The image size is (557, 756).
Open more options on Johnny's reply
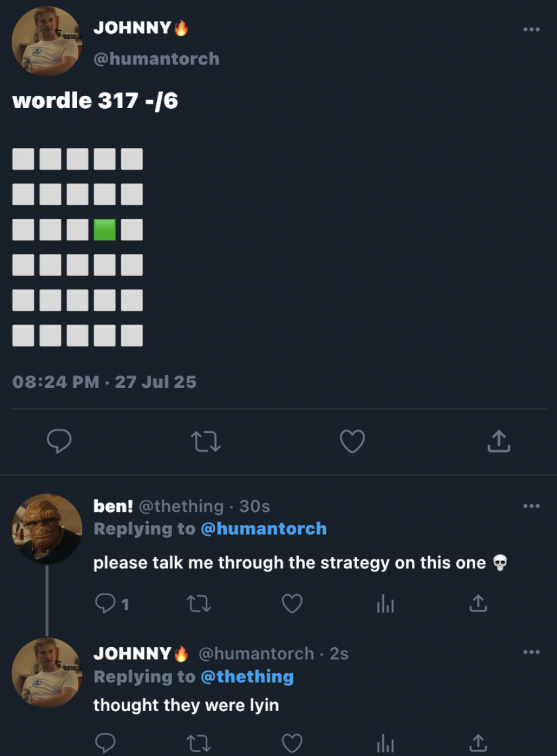coord(531,652)
